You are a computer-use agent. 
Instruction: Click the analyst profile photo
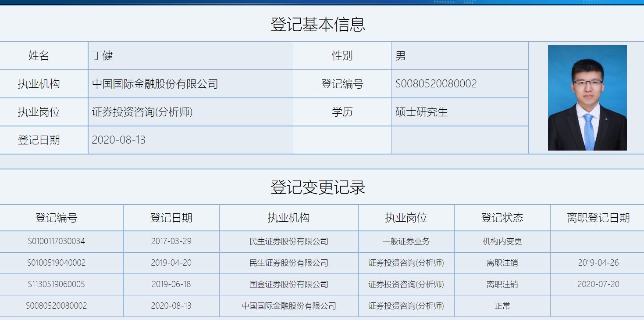(587, 98)
